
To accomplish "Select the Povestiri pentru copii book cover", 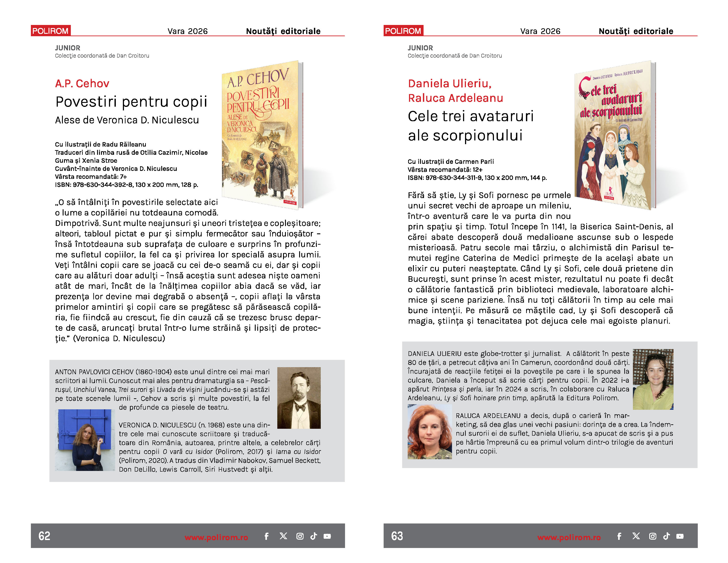I will [262, 135].
